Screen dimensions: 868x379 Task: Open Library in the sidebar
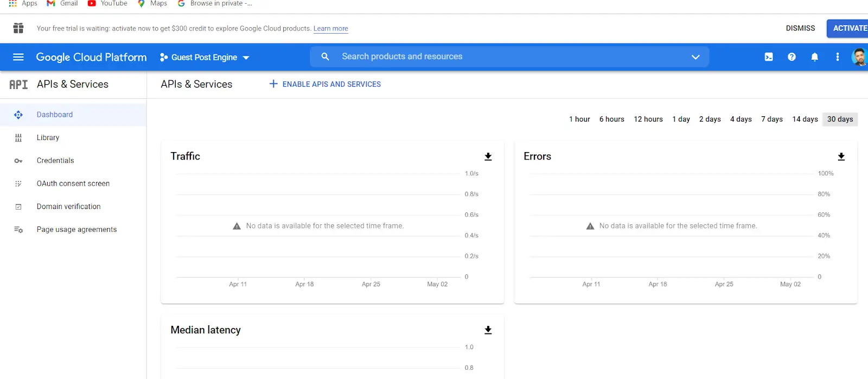[73, 138]
